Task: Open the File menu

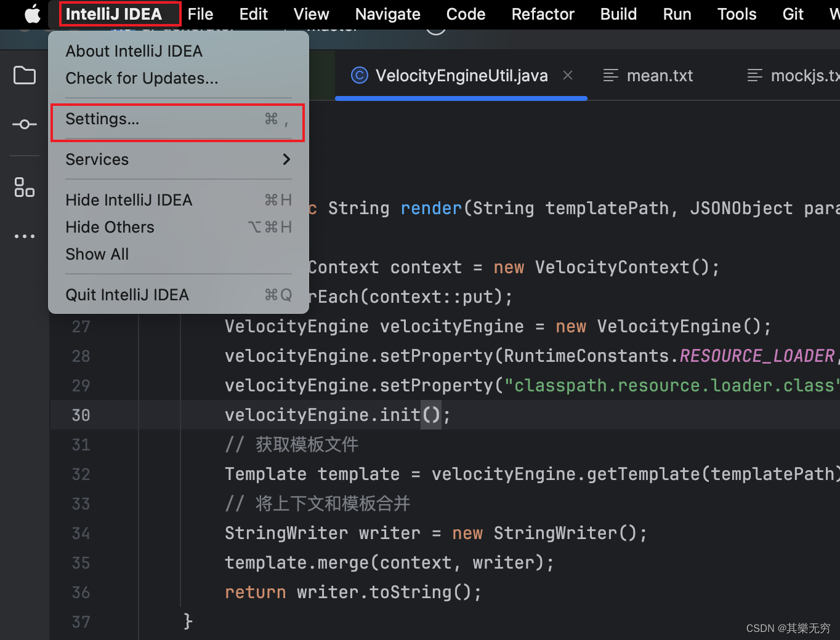Action: 200,14
